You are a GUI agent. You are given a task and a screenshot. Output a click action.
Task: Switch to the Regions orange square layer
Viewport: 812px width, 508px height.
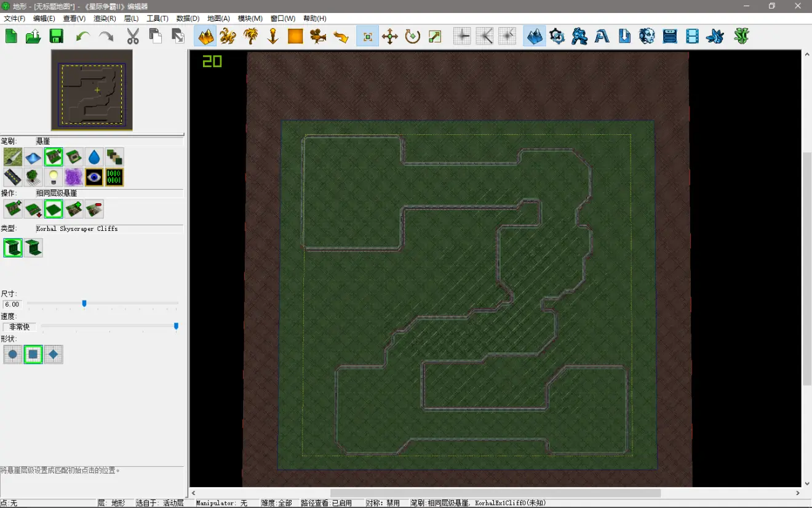coord(296,36)
